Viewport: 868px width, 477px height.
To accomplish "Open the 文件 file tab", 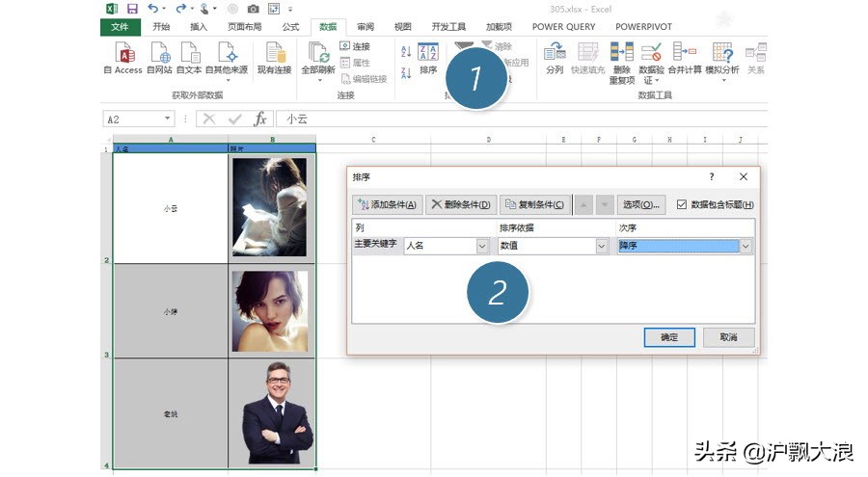I will tap(120, 27).
